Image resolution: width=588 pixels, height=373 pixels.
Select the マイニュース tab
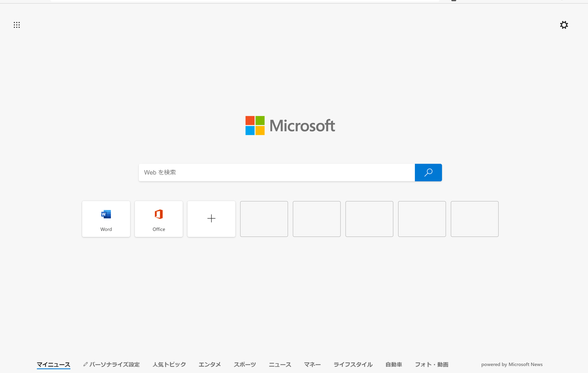[x=53, y=364]
